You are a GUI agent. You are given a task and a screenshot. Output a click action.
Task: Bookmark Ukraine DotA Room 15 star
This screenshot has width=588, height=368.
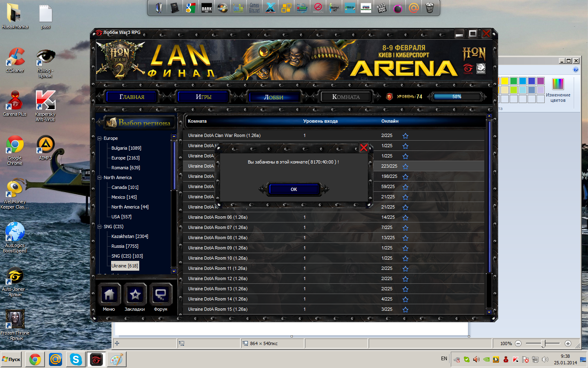[x=405, y=310]
